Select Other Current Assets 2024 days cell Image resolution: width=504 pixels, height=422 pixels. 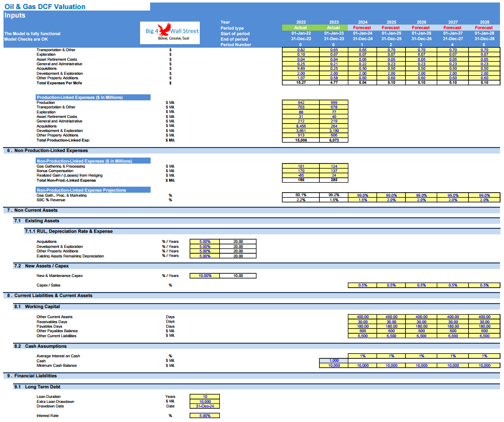[x=362, y=317]
